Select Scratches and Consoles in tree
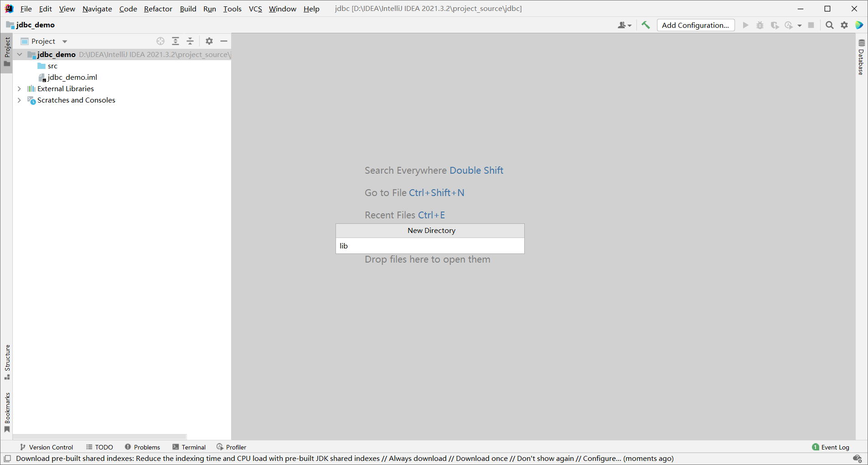The height and width of the screenshot is (465, 868). (x=71, y=100)
